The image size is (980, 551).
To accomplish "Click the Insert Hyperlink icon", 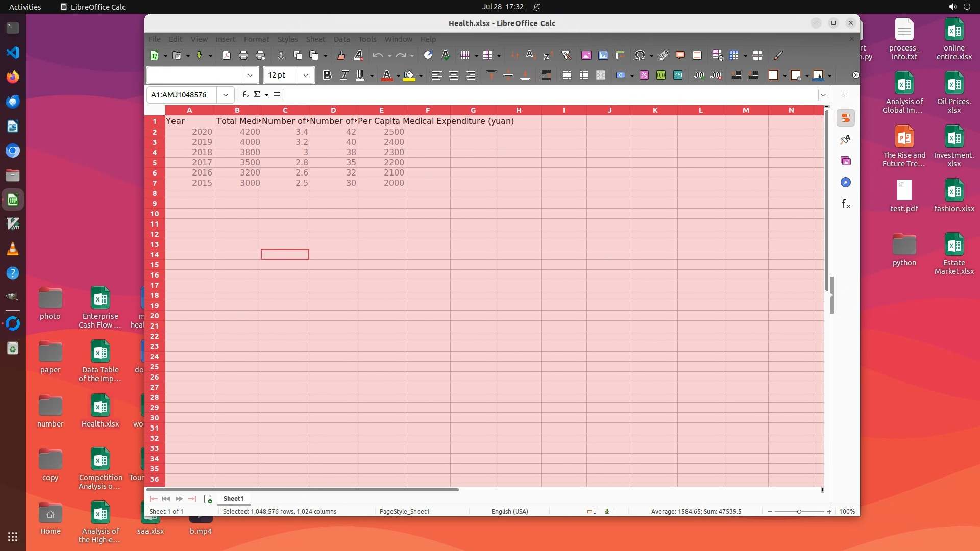I will click(x=663, y=55).
